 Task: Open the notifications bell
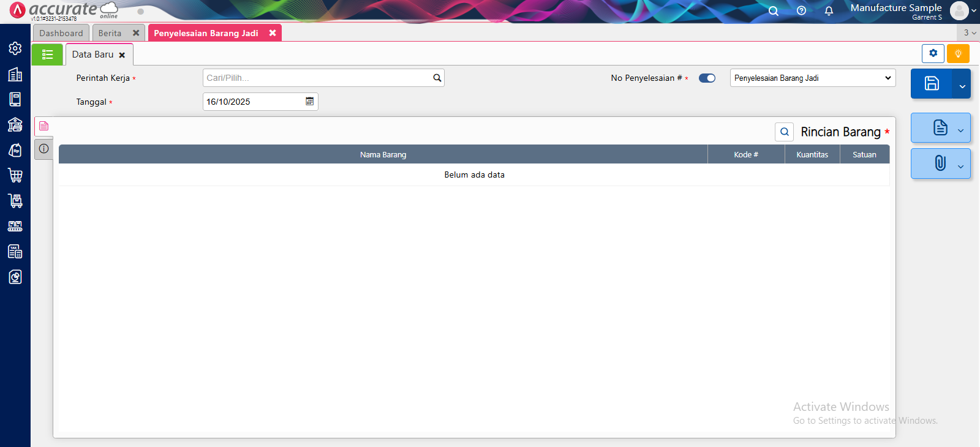pos(829,11)
